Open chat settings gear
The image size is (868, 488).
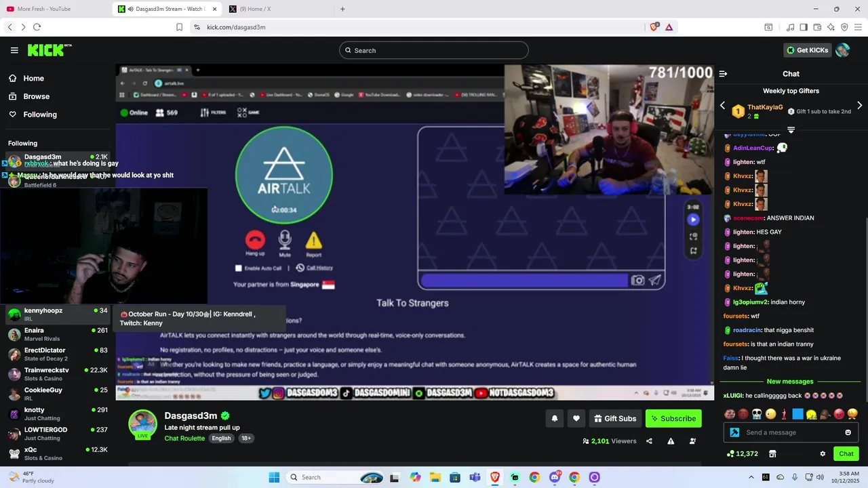[823, 453]
